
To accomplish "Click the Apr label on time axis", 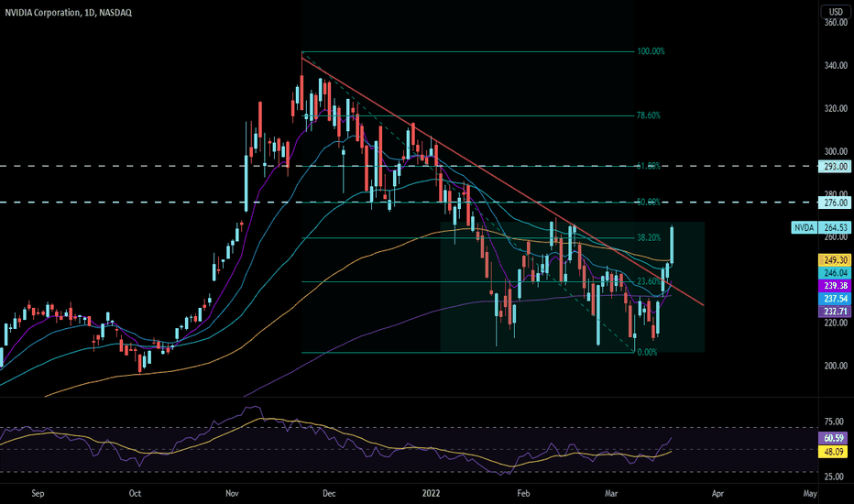I will click(x=717, y=493).
